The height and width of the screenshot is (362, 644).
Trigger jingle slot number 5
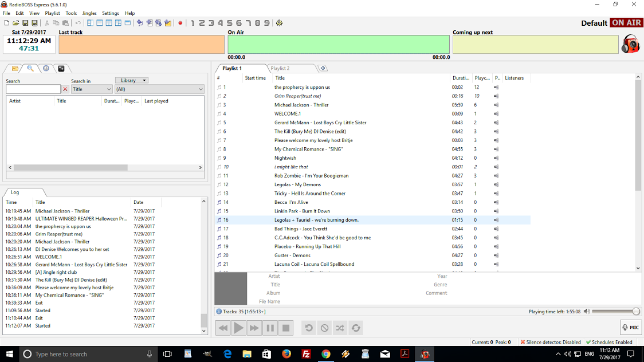[x=230, y=23]
